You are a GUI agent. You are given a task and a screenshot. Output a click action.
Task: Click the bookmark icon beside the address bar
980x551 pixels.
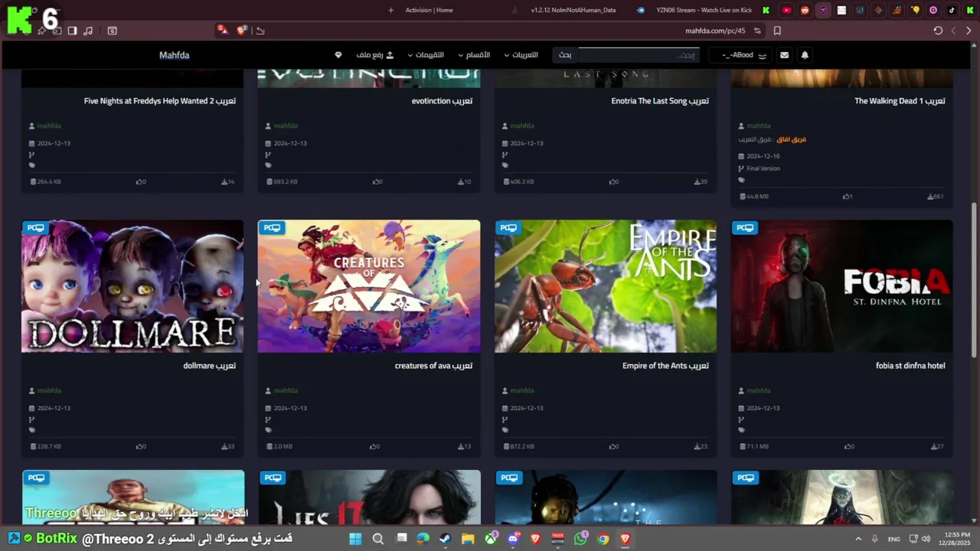click(x=777, y=31)
